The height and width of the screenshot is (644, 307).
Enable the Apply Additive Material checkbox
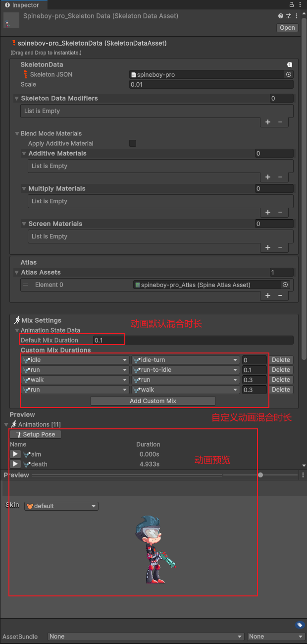point(133,143)
